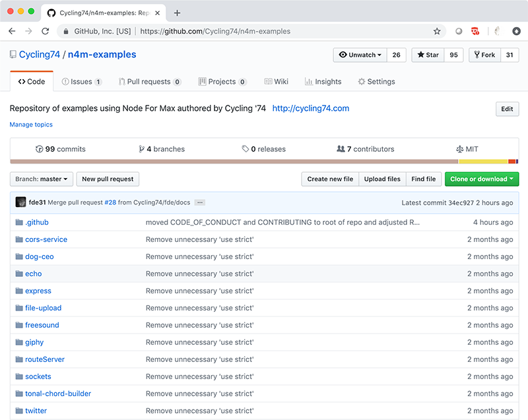Expand the Clone or download menu
This screenshot has width=528, height=420.
482,179
